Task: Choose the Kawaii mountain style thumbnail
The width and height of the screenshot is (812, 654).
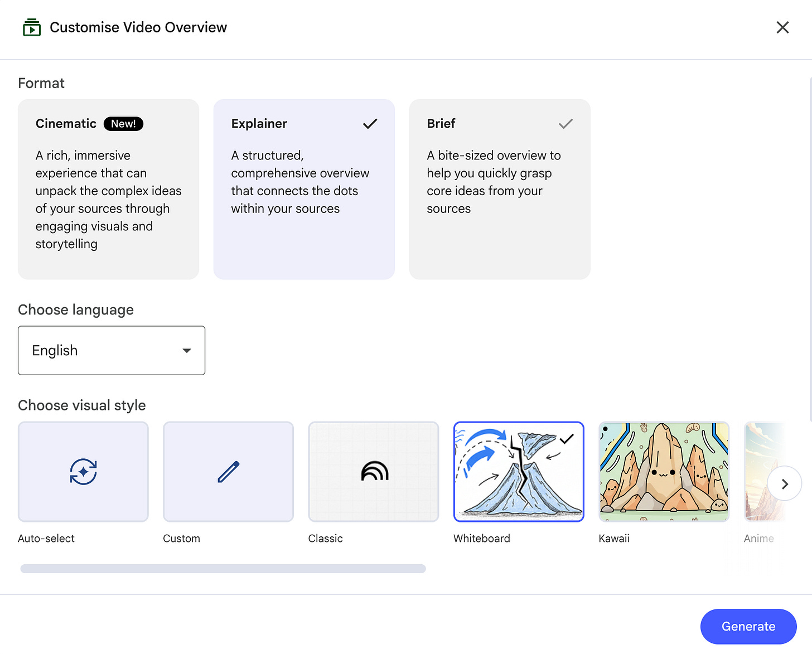Action: pyautogui.click(x=664, y=472)
